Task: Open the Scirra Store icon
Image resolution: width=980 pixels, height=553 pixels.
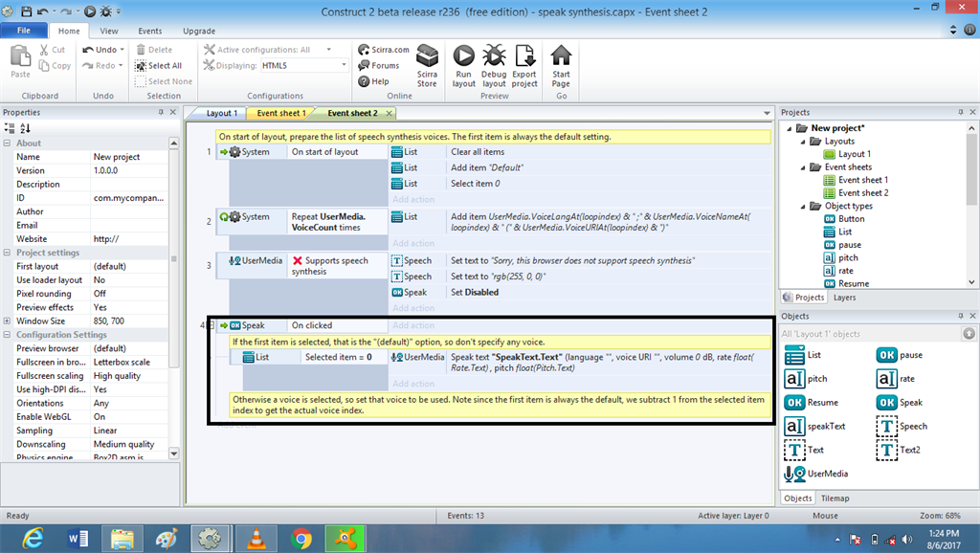Action: pyautogui.click(x=427, y=55)
